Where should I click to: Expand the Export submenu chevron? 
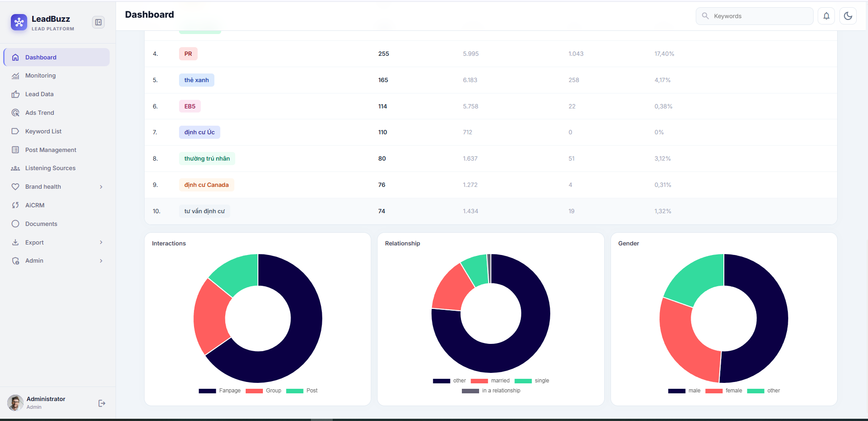click(101, 242)
